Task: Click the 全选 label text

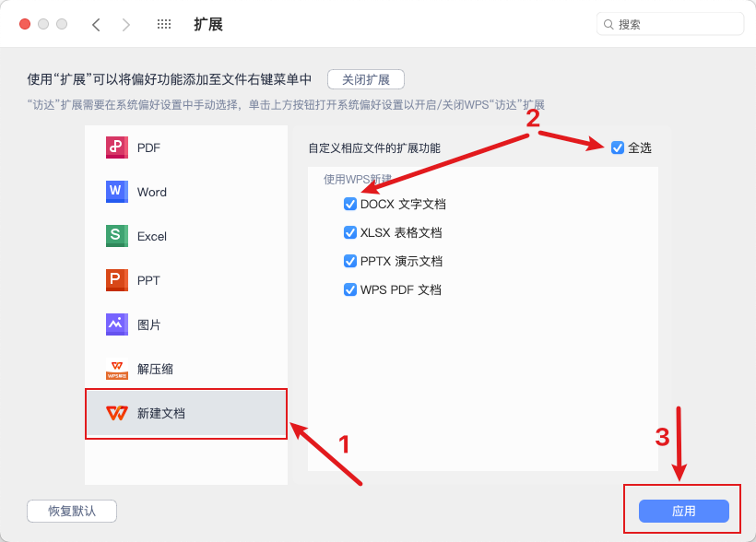Action: pos(640,148)
